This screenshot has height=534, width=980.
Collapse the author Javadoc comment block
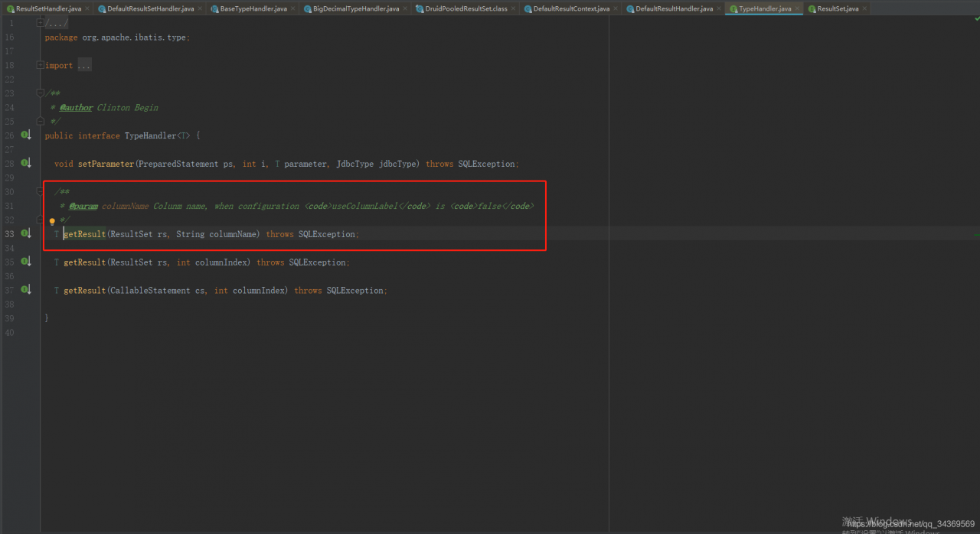tap(40, 93)
